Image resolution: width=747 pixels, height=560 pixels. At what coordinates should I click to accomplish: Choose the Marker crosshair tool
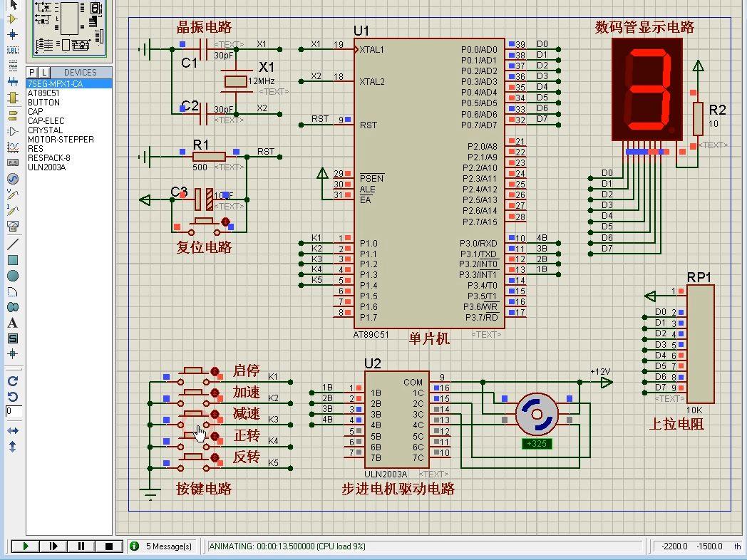tap(13, 354)
